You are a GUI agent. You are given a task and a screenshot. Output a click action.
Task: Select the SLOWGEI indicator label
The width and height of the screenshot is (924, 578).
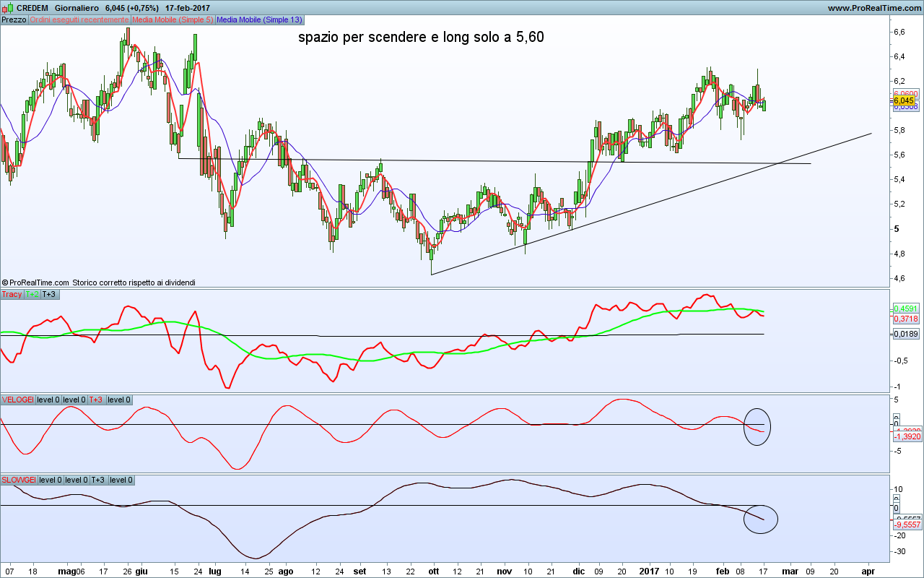tap(19, 480)
